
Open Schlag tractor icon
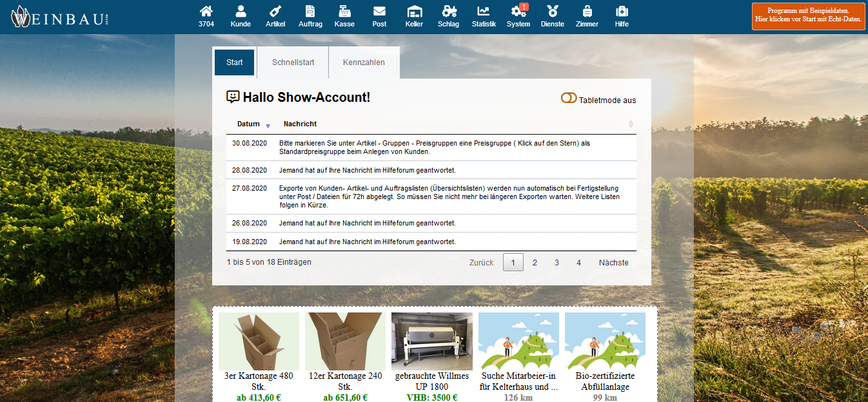[448, 12]
